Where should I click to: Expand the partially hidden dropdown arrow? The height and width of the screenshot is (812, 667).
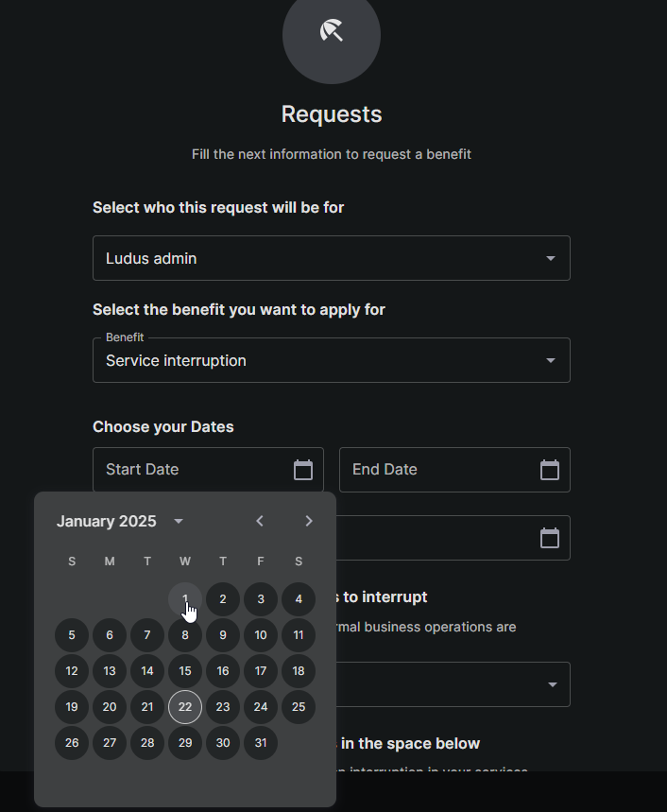(x=552, y=684)
